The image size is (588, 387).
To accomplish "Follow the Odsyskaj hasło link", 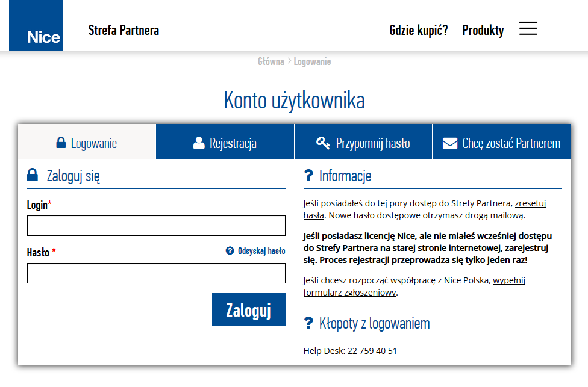I will [x=261, y=250].
